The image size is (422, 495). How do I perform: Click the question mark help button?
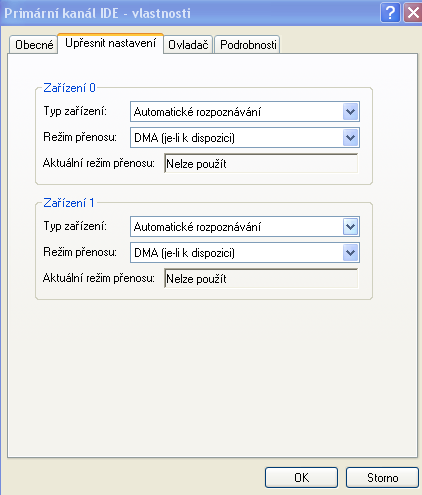coord(390,13)
